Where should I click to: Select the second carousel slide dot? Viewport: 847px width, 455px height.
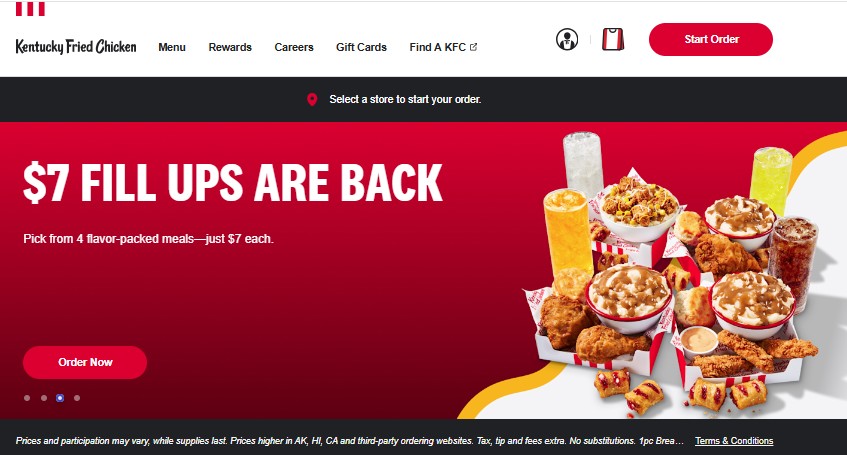click(x=44, y=398)
